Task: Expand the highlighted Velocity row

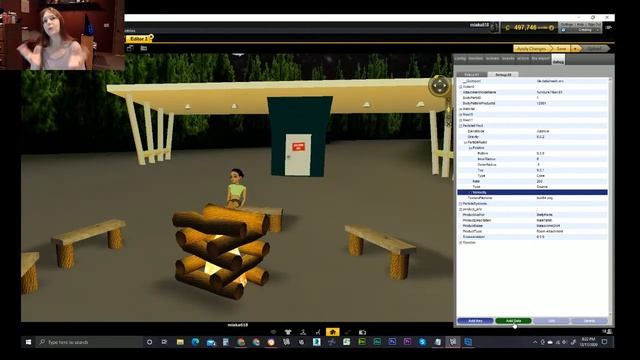Action: point(470,192)
